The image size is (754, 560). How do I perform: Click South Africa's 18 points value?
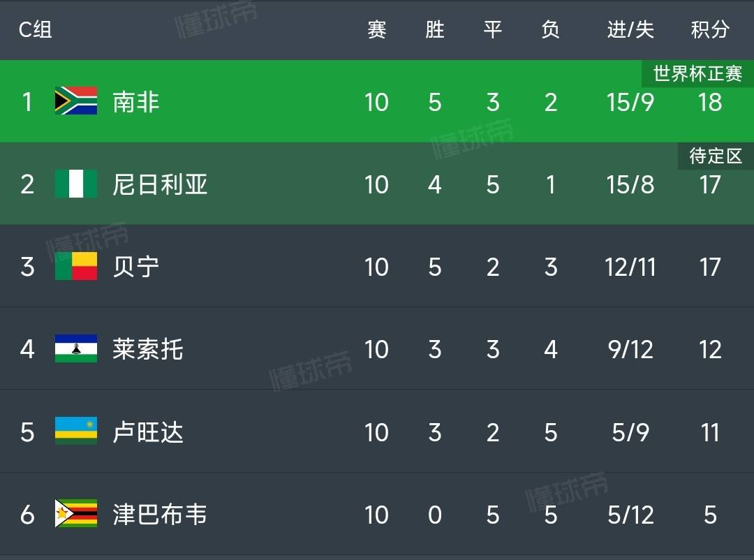point(710,102)
